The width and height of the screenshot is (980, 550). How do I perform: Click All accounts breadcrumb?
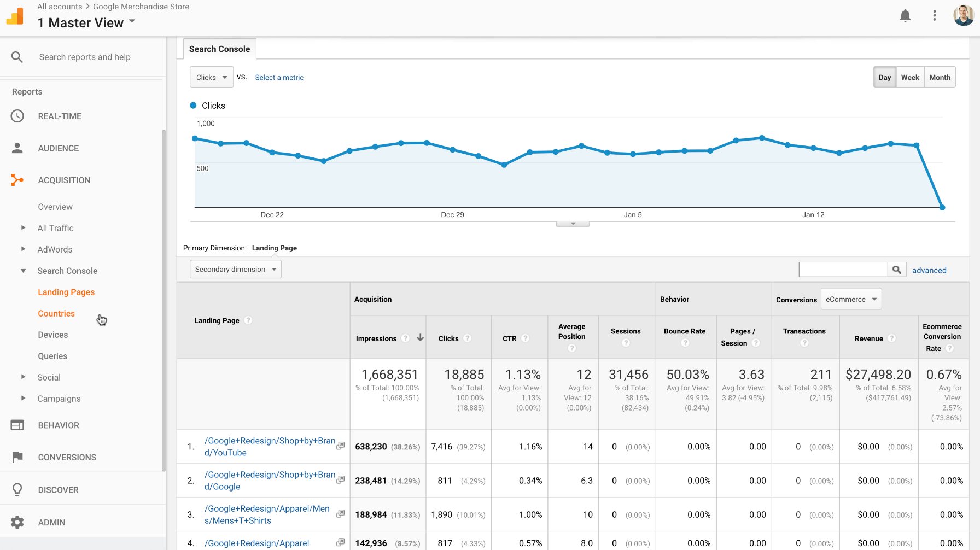(x=60, y=7)
